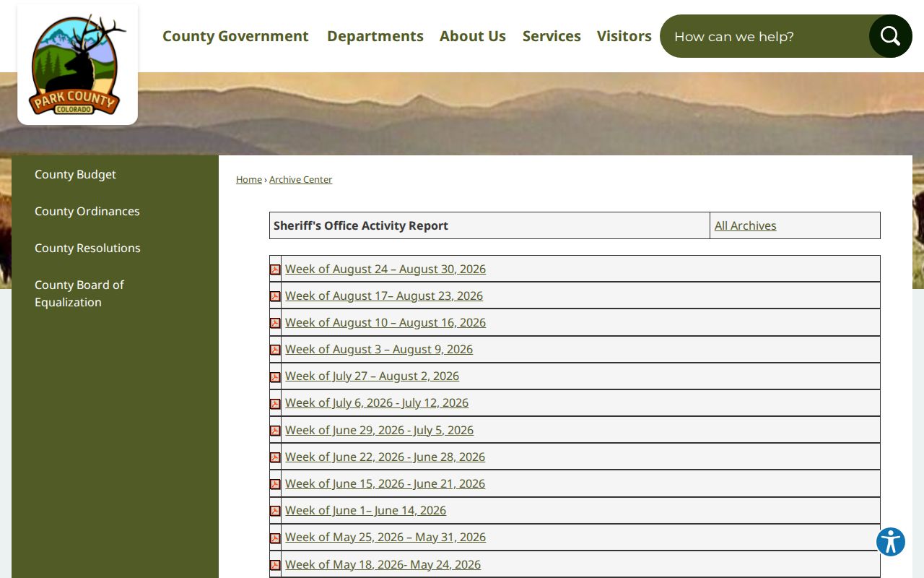Click PDF icon for July 27 – August 2 report
This screenshot has height=578, width=924.
(x=275, y=377)
